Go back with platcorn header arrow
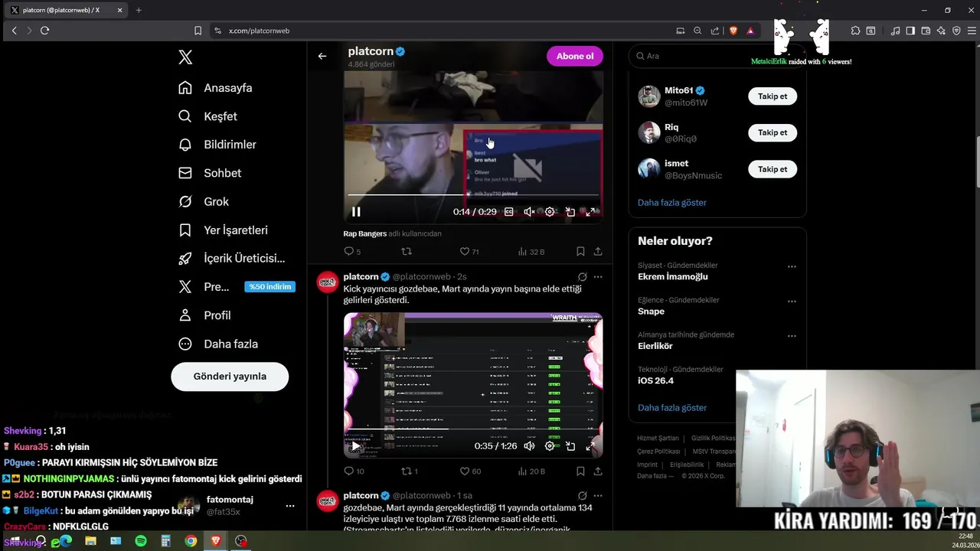The width and height of the screenshot is (980, 551). pos(322,56)
